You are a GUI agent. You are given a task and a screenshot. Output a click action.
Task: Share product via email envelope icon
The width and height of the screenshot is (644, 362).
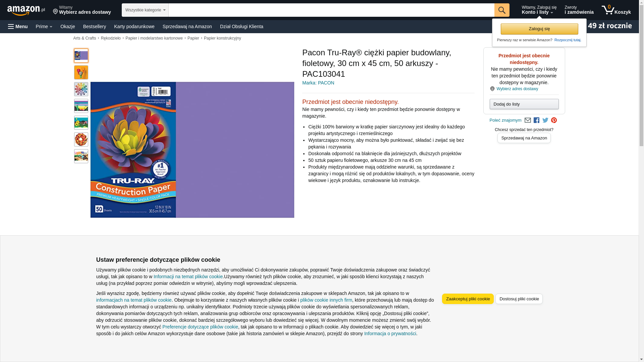(528, 120)
